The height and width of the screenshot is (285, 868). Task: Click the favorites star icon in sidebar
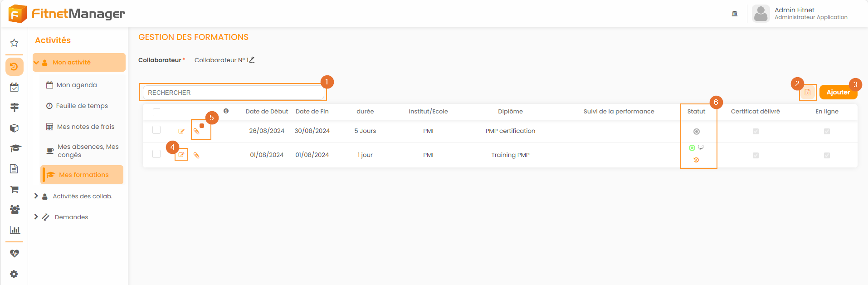point(14,43)
